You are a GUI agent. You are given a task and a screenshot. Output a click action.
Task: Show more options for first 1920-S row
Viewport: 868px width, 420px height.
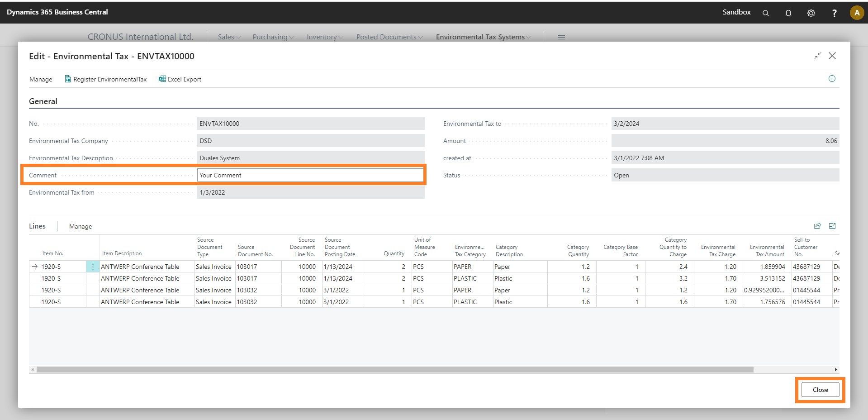tap(93, 267)
